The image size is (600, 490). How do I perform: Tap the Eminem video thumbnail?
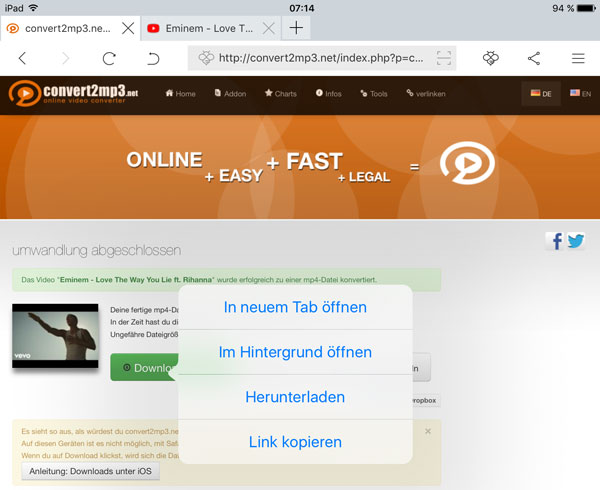click(x=55, y=336)
